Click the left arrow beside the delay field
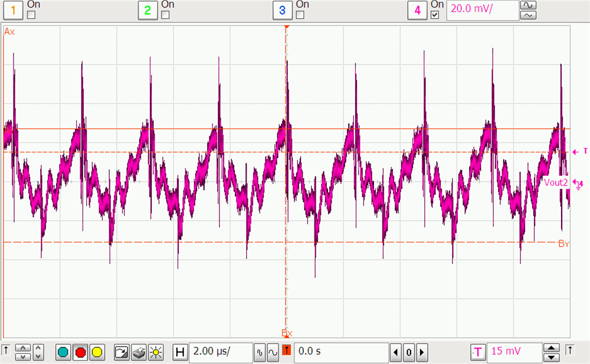This screenshot has width=590, height=364. [x=395, y=352]
